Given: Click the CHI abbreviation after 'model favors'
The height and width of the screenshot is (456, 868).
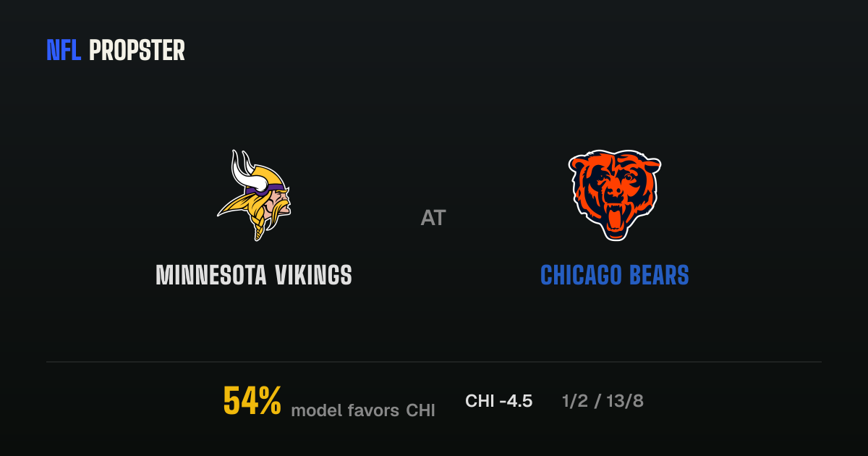Looking at the screenshot, I should click(x=420, y=410).
